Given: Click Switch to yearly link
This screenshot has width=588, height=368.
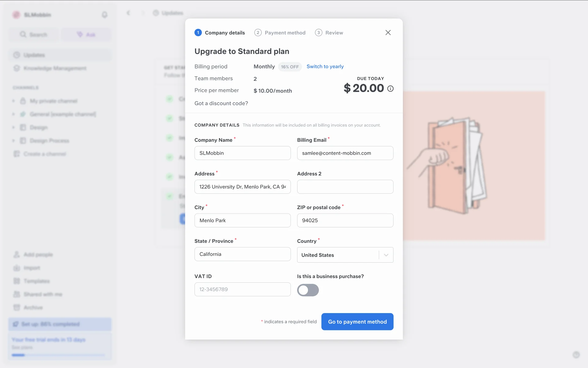Looking at the screenshot, I should [x=325, y=67].
